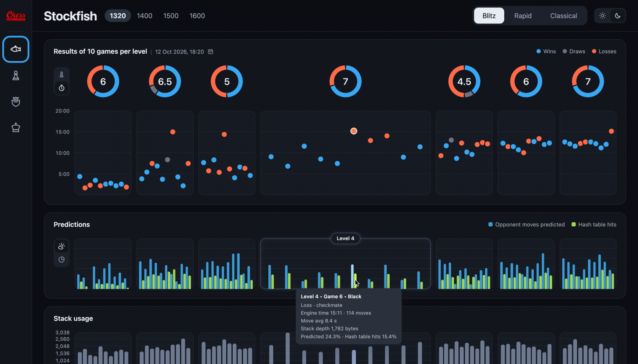Toggle Losses series in legend

click(604, 51)
